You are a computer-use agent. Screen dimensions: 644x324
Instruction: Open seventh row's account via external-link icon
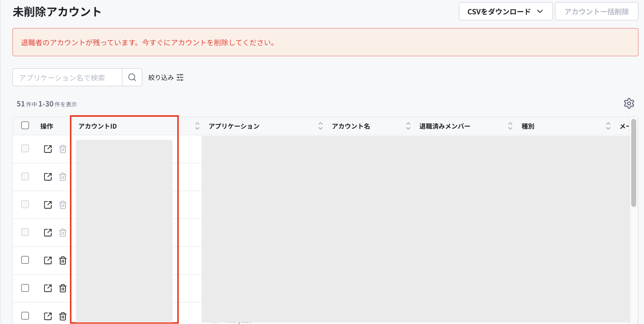pyautogui.click(x=48, y=316)
